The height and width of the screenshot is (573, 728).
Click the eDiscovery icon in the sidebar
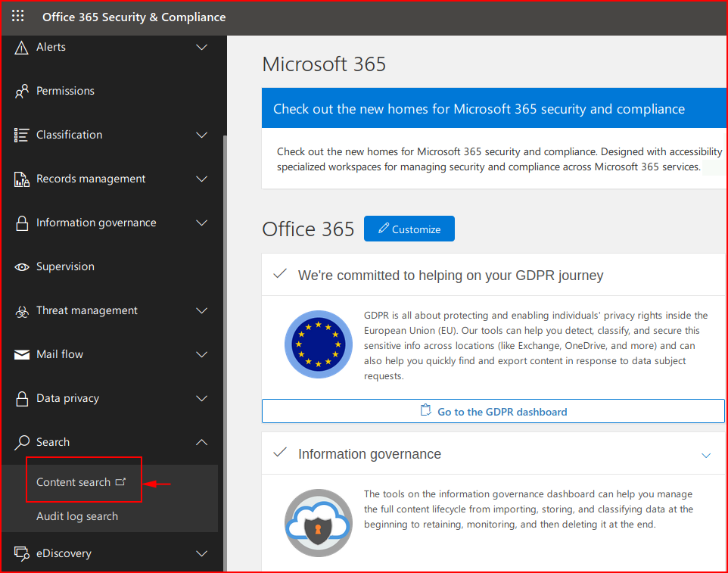click(x=21, y=553)
